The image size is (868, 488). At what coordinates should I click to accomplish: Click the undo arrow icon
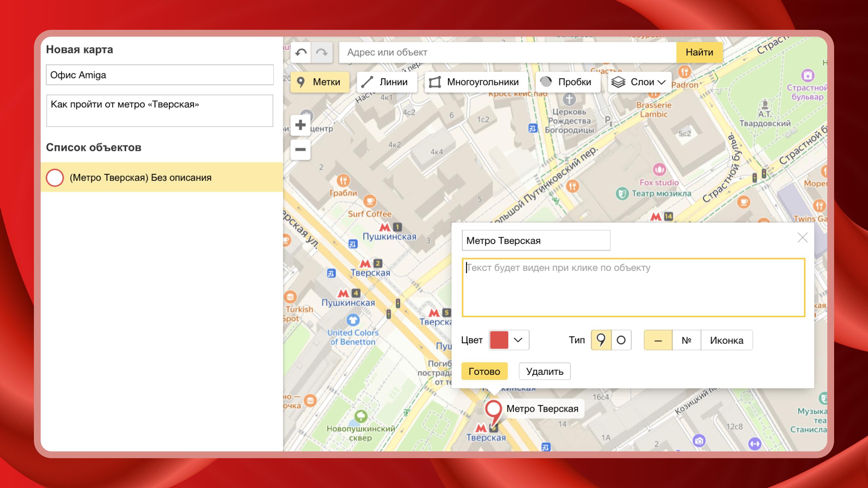(x=301, y=53)
